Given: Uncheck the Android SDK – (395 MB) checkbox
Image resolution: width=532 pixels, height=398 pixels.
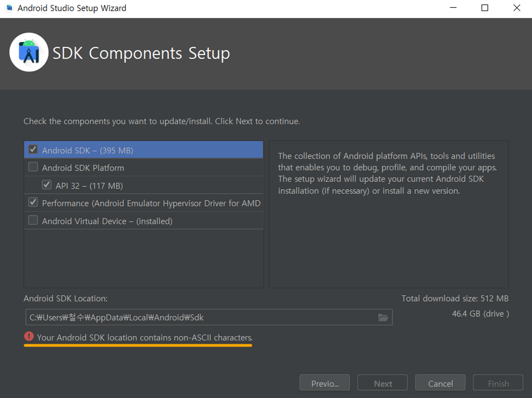Looking at the screenshot, I should point(33,150).
